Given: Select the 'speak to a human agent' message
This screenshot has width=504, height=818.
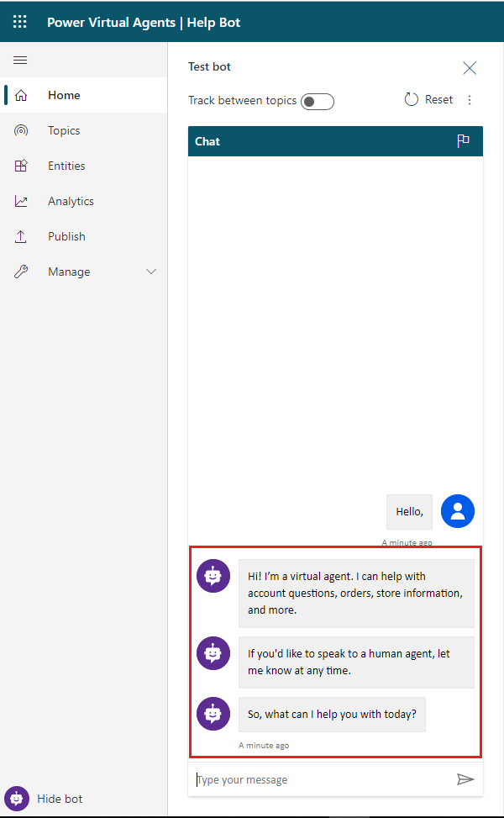Looking at the screenshot, I should (x=356, y=662).
